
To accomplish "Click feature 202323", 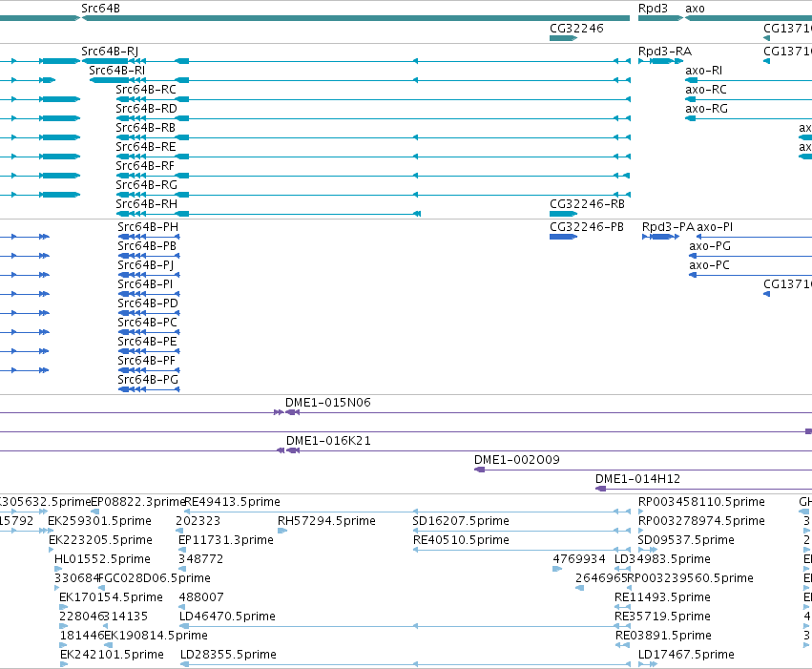I will tap(179, 531).
